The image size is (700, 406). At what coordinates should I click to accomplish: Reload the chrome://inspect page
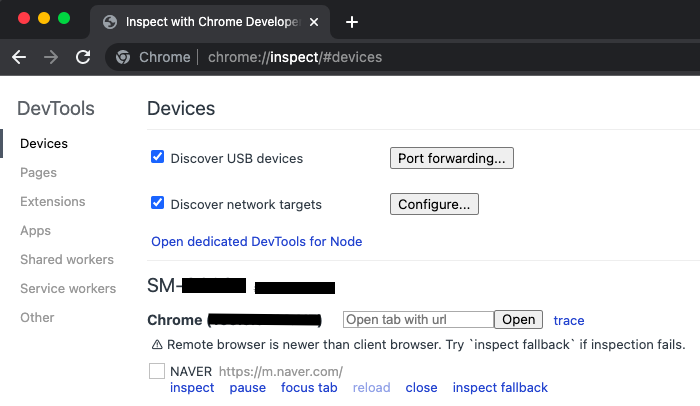[x=83, y=57]
